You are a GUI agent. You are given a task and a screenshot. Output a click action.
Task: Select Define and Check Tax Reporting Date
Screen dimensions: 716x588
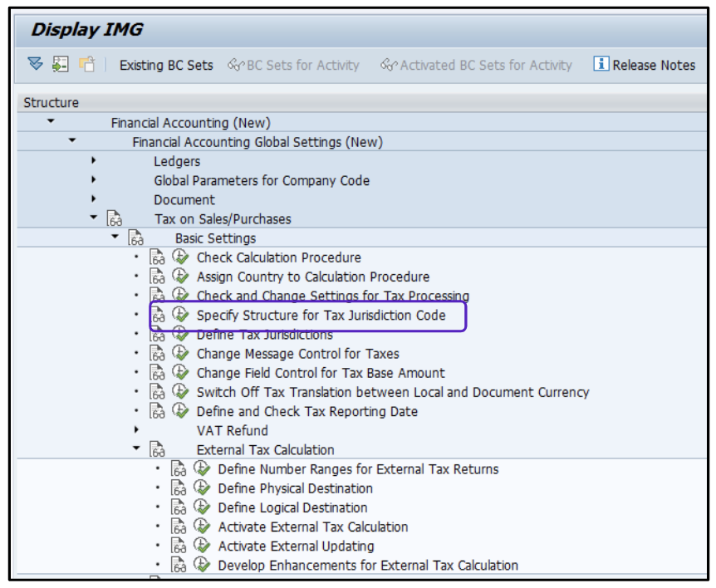[307, 412]
